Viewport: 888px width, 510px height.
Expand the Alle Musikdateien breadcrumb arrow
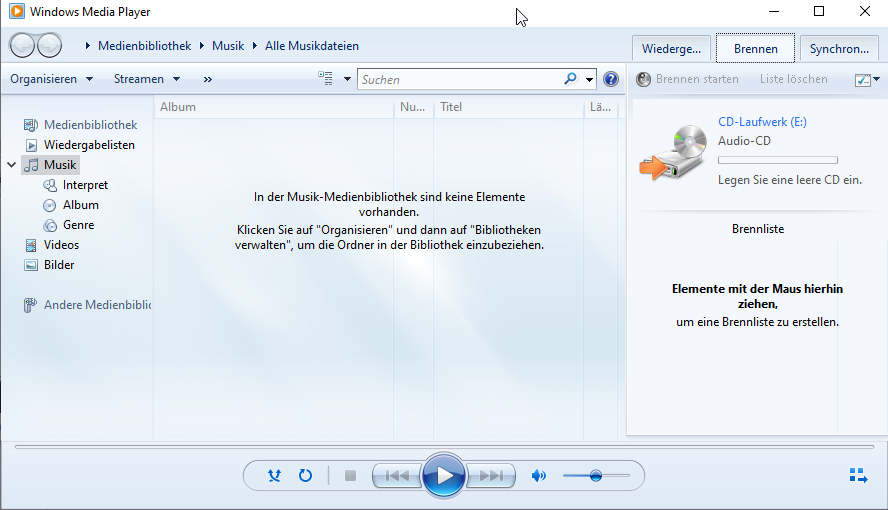tap(255, 46)
